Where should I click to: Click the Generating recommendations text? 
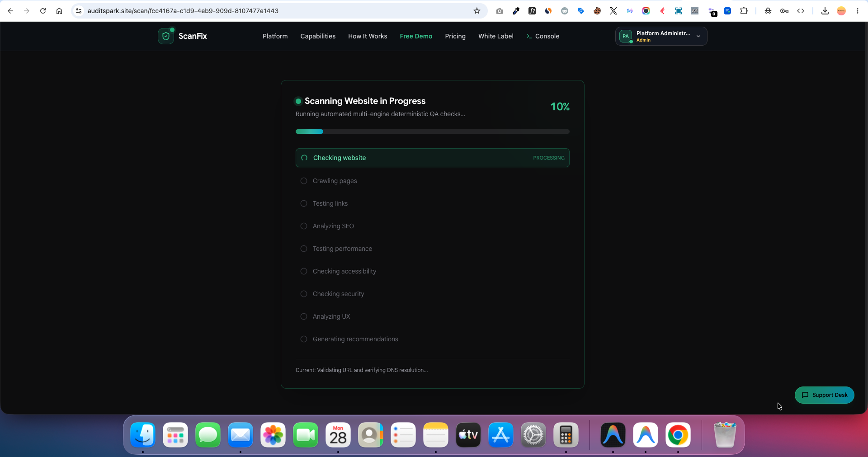355,339
